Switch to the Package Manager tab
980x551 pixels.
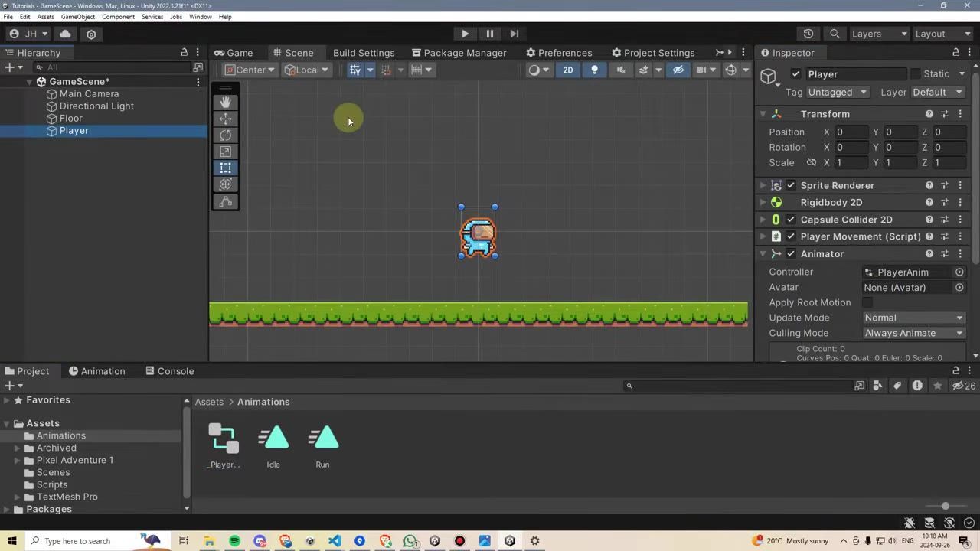point(459,53)
